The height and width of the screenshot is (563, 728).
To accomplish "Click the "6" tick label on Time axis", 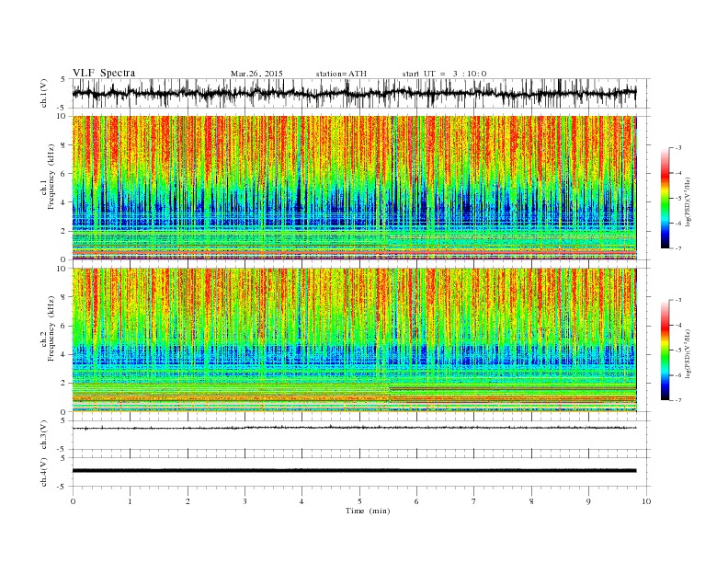I will pyautogui.click(x=416, y=501).
